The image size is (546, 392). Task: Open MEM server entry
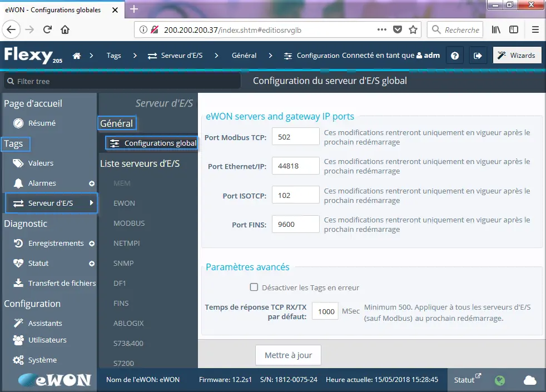pyautogui.click(x=122, y=183)
